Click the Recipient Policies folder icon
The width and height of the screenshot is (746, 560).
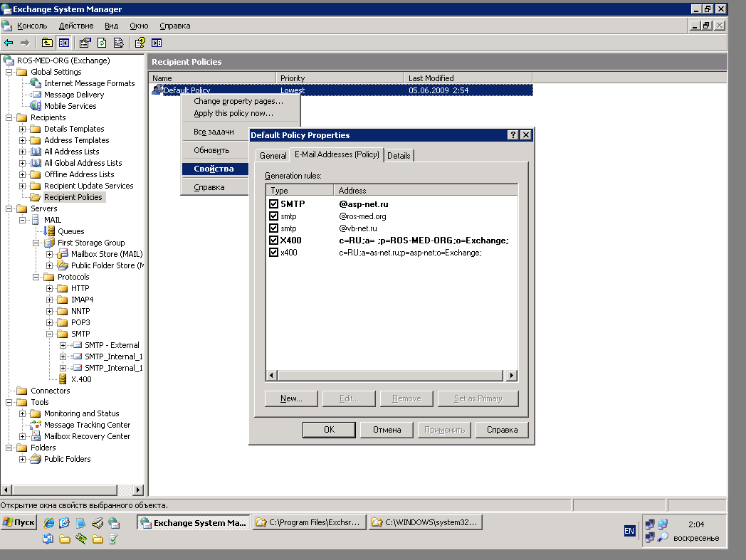pos(36,197)
